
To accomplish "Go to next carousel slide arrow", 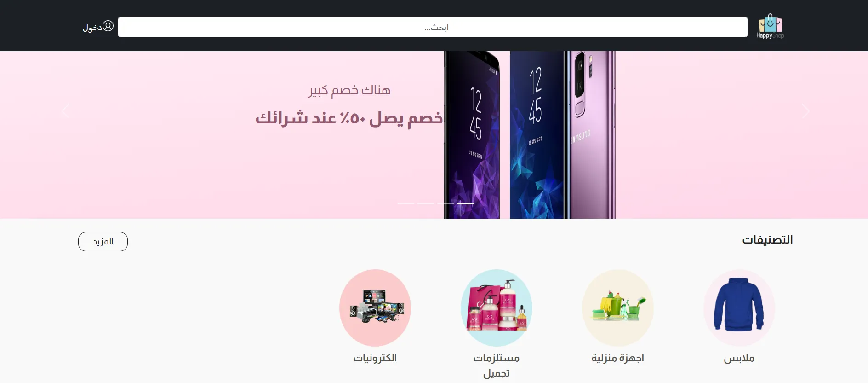I will pos(805,111).
